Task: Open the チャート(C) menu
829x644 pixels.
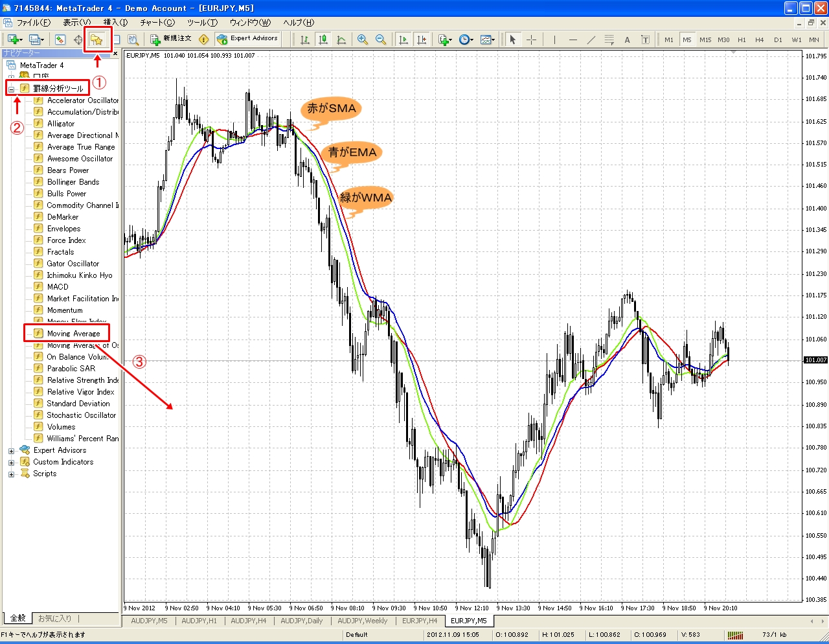Action: tap(157, 23)
